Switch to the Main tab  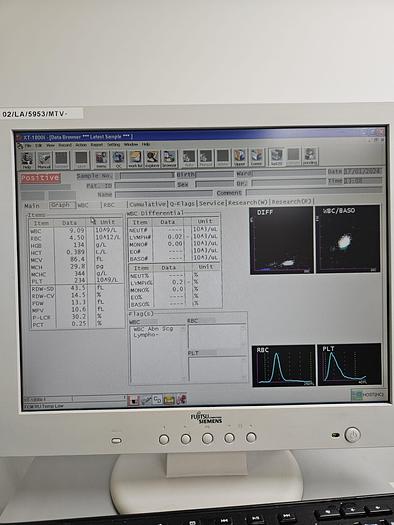click(x=32, y=206)
